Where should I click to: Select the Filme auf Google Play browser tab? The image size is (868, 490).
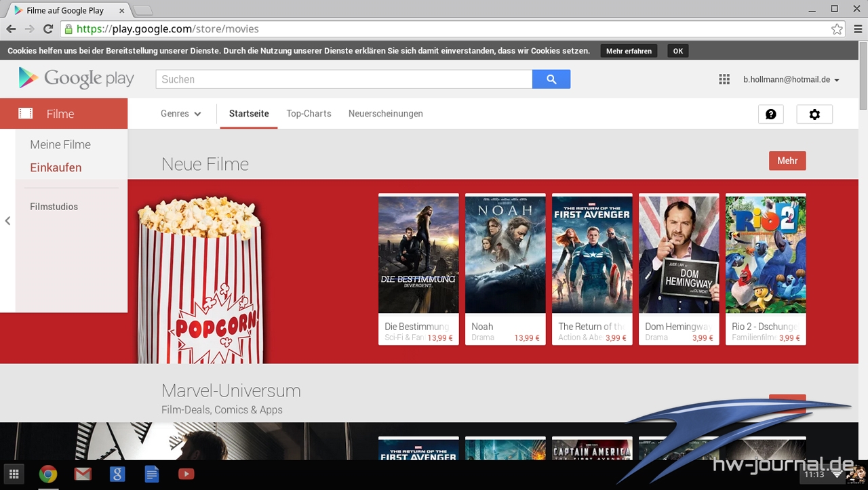pyautogui.click(x=68, y=10)
